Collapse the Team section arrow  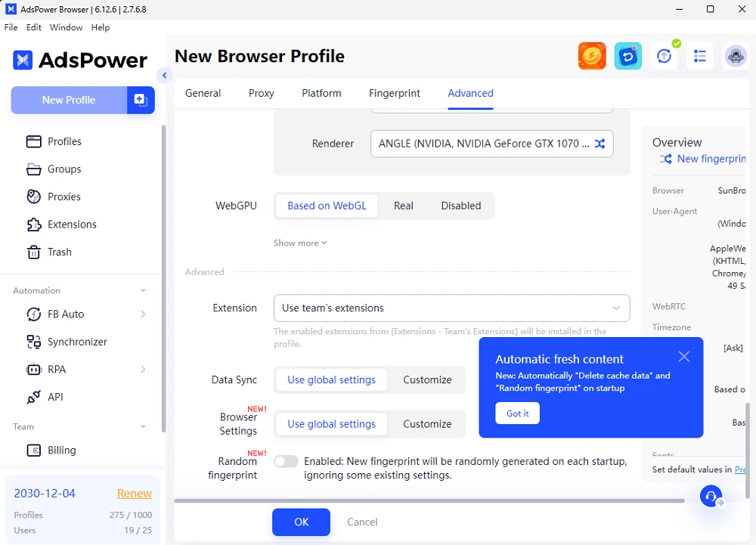pos(143,426)
